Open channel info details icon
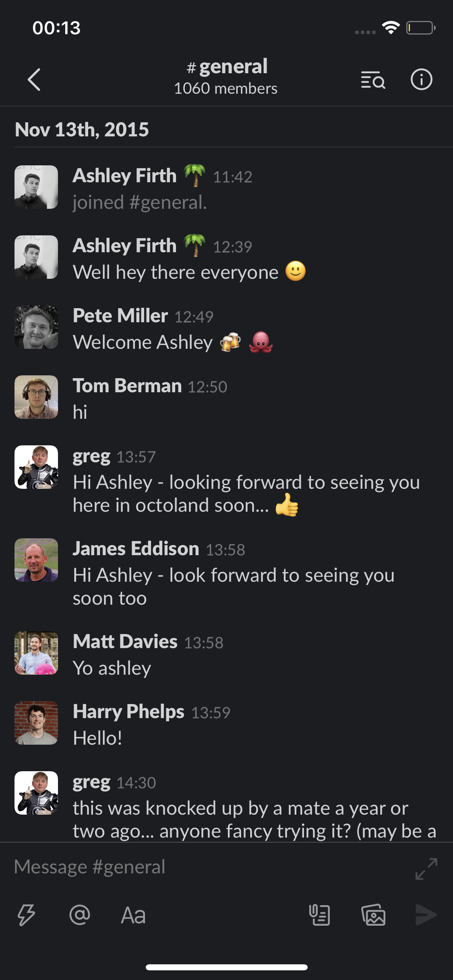The width and height of the screenshot is (453, 980). [x=421, y=79]
